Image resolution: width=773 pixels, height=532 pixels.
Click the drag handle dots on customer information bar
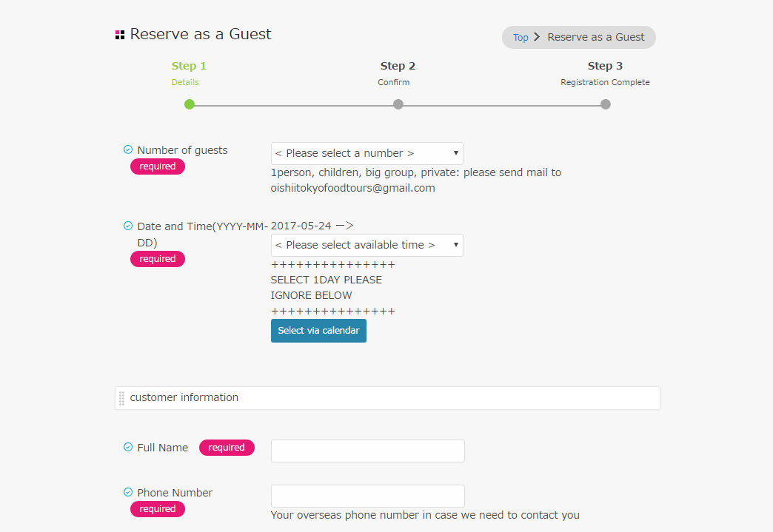coord(121,398)
